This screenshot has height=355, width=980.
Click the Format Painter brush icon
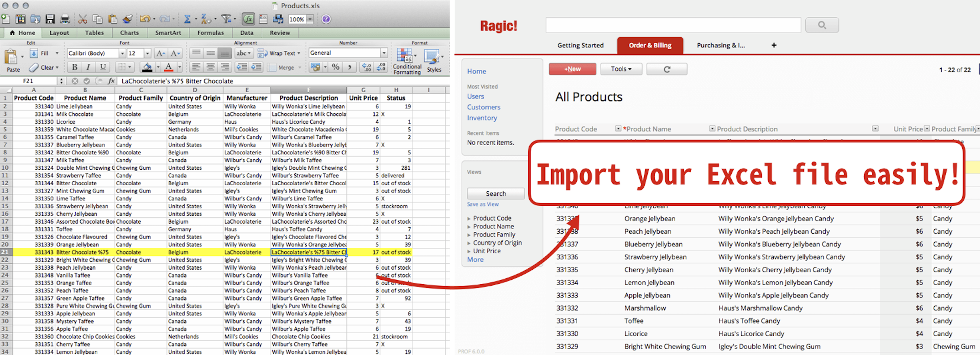[128, 19]
